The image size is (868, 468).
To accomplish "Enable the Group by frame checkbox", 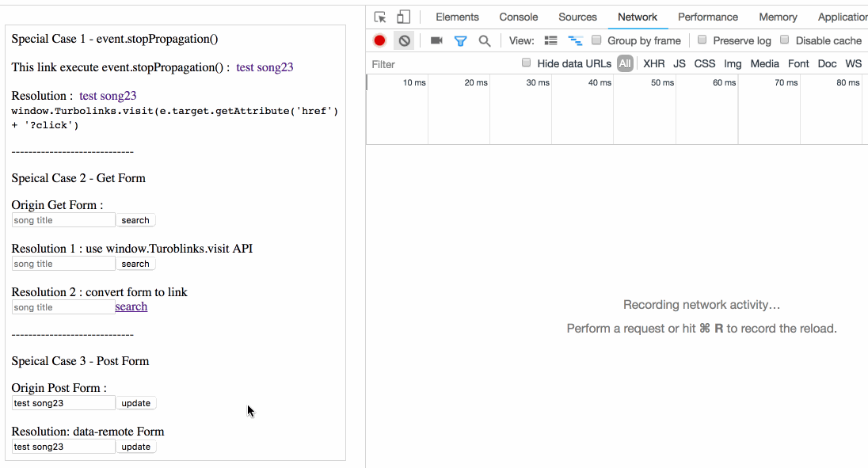I will 597,40.
